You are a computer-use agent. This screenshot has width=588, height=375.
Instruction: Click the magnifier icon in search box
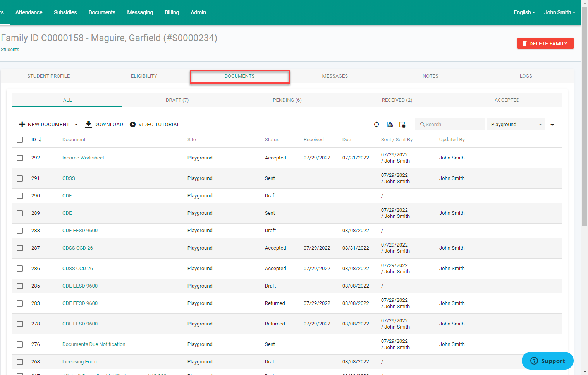coord(422,125)
